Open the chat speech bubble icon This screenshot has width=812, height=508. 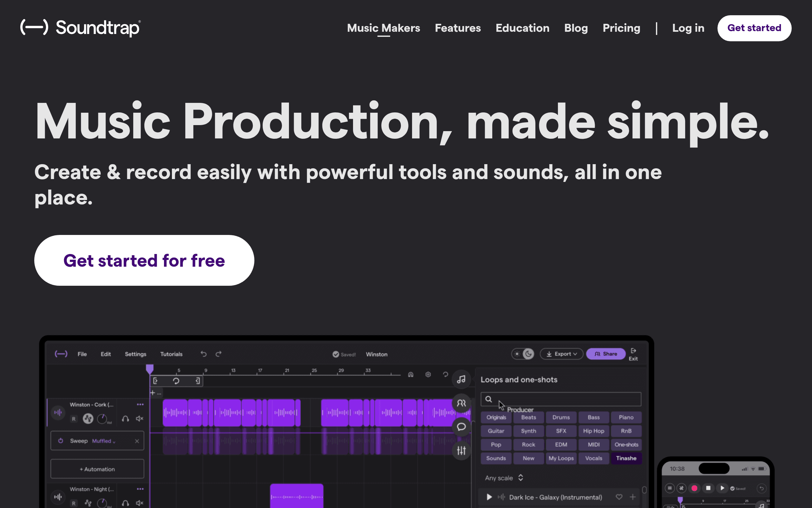point(462,427)
